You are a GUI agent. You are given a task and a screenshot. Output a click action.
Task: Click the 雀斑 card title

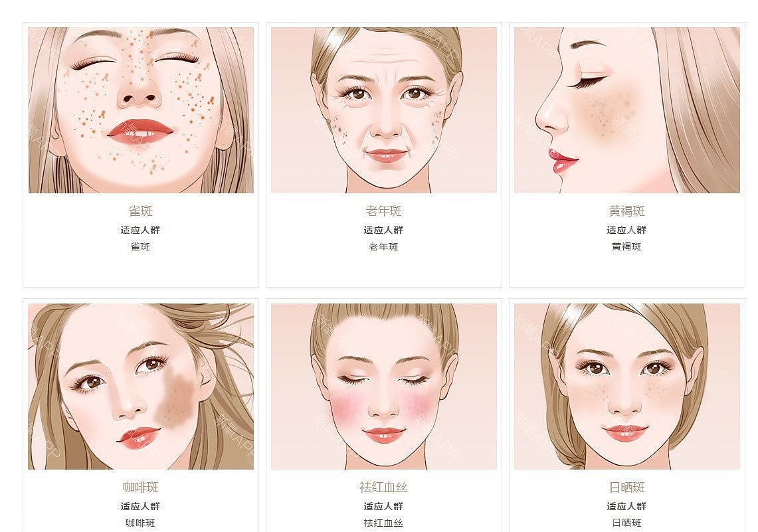coord(141,211)
